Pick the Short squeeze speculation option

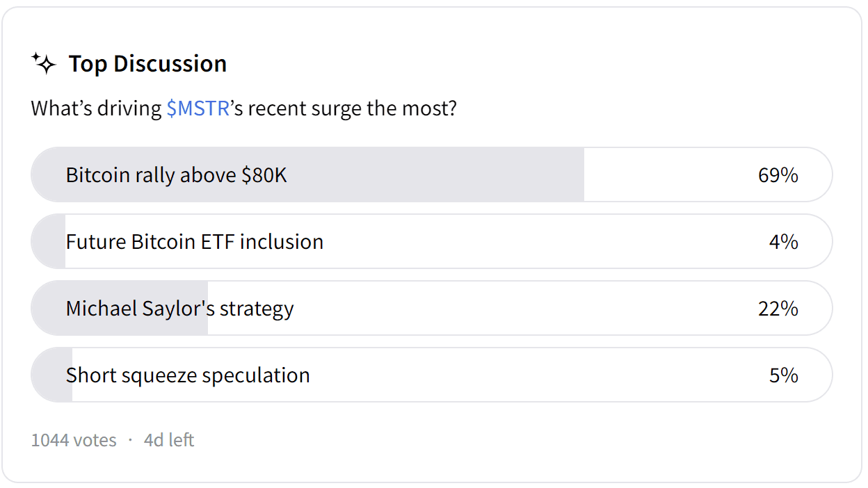point(188,375)
